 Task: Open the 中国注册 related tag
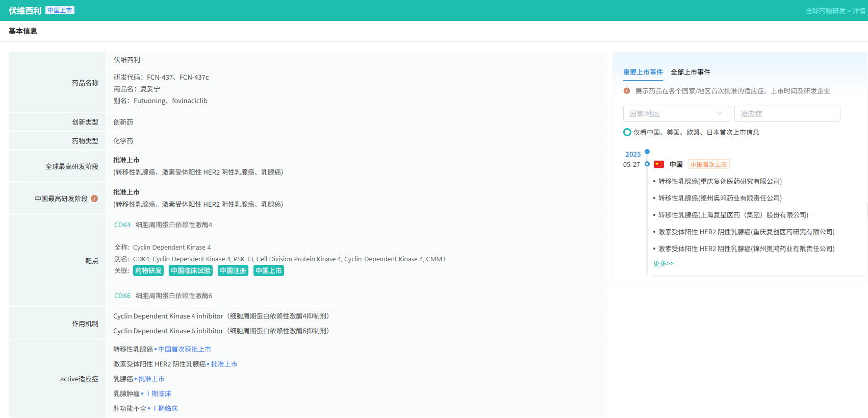click(233, 271)
